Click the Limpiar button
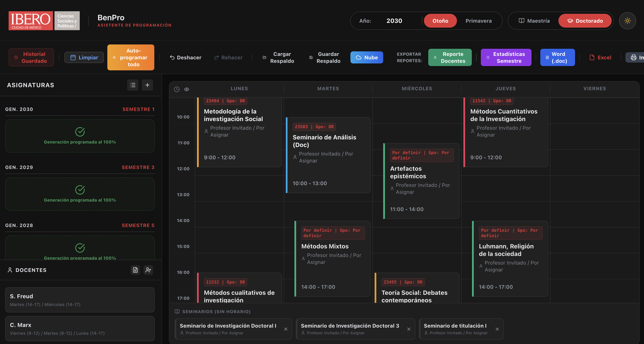Image resolution: width=644 pixels, height=344 pixels. pos(84,57)
